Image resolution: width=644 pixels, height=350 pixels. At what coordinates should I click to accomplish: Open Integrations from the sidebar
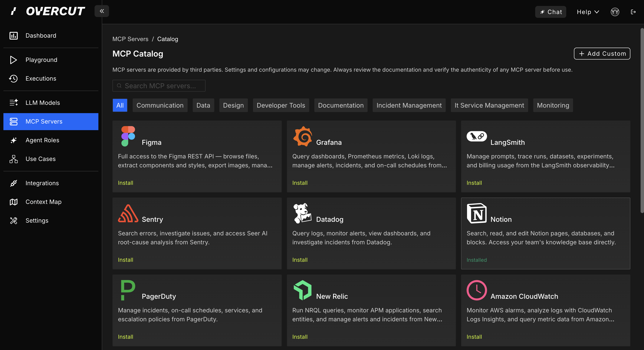(x=42, y=183)
